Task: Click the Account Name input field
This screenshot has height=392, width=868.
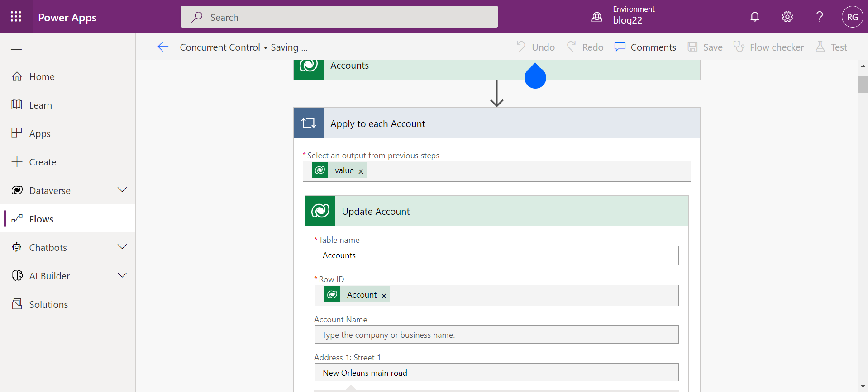Action: tap(496, 335)
